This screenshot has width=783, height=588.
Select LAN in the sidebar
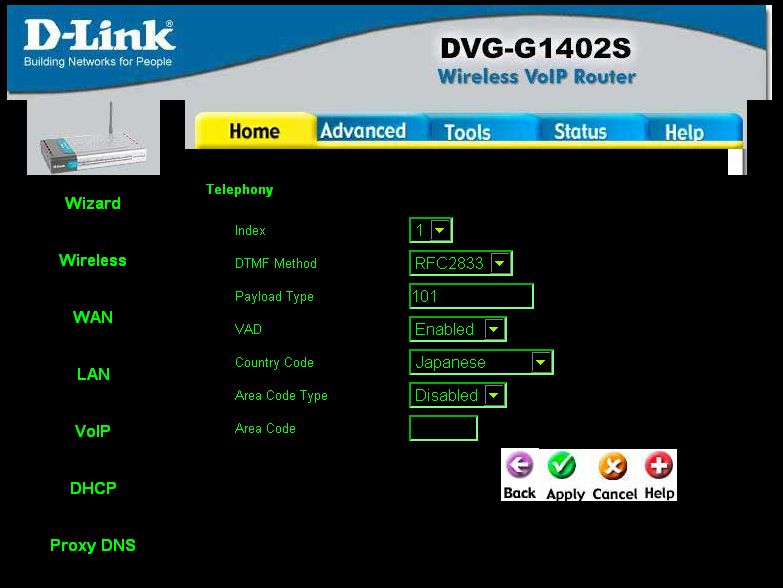coord(93,374)
